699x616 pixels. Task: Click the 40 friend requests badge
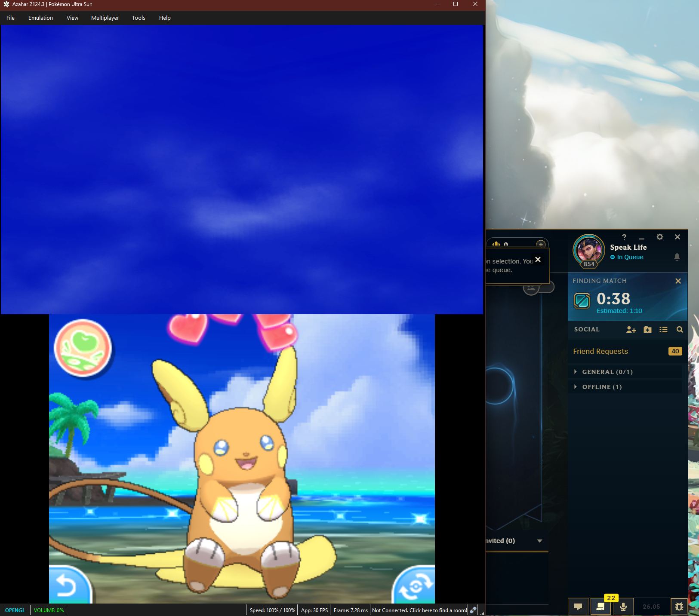tap(675, 351)
